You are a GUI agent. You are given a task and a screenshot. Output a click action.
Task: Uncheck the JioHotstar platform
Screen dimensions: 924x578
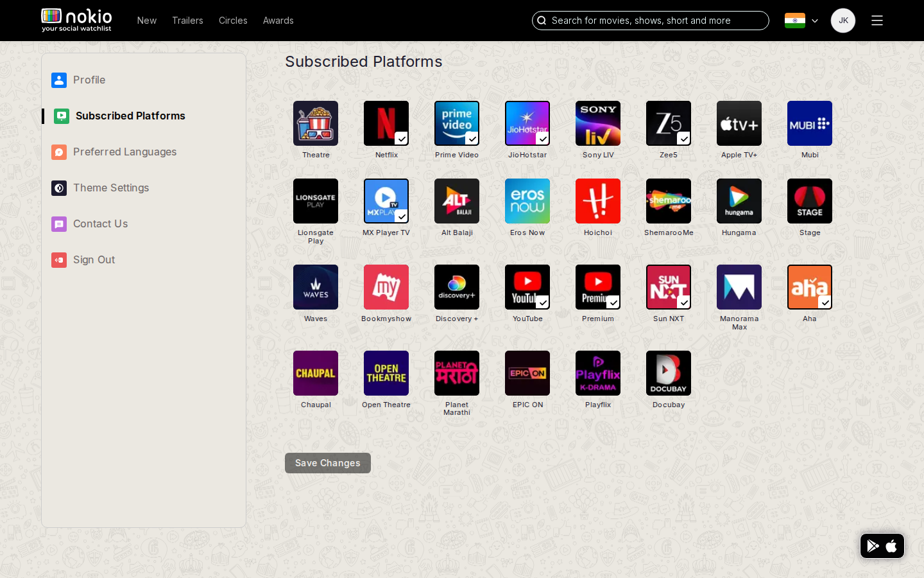click(527, 123)
